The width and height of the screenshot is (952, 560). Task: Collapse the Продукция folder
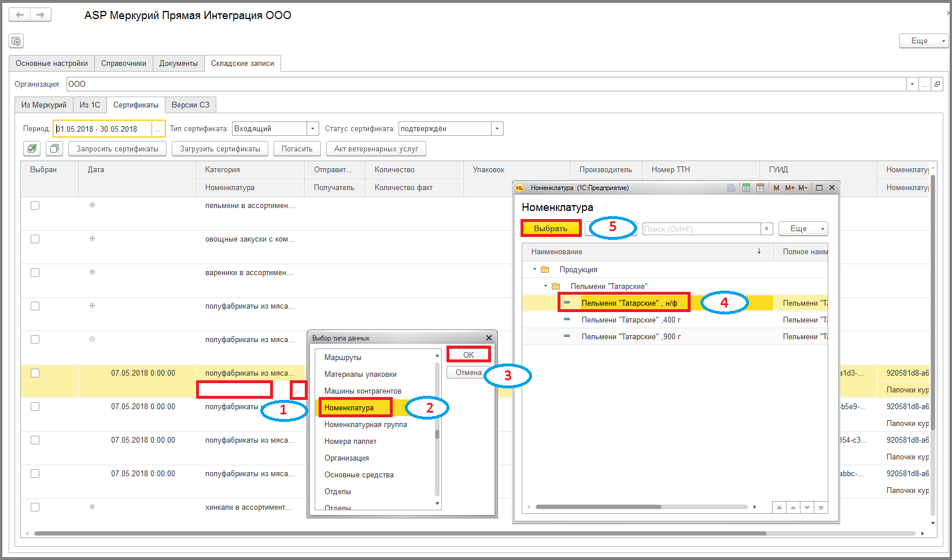(x=534, y=269)
